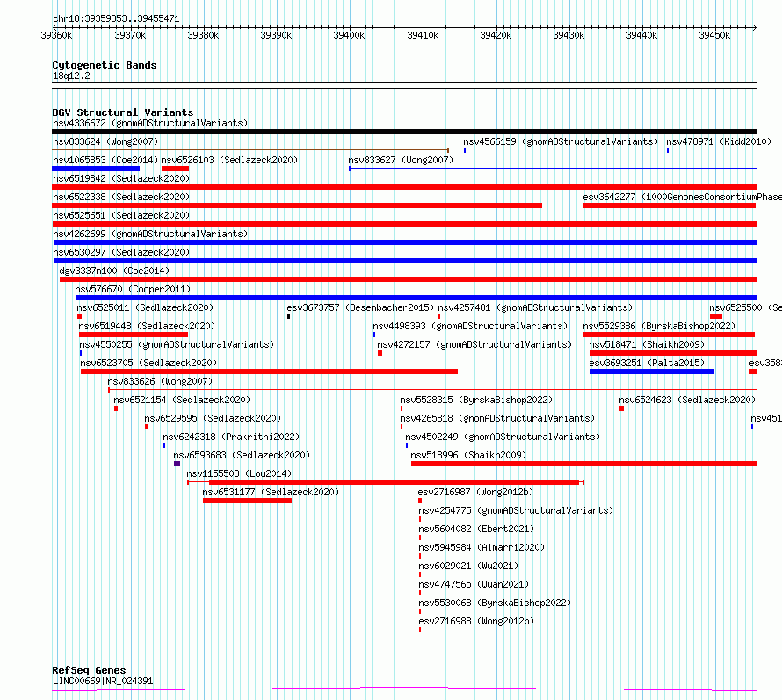Click the 18q12.2 cytogenetic band label
The image size is (782, 700).
pyautogui.click(x=71, y=76)
